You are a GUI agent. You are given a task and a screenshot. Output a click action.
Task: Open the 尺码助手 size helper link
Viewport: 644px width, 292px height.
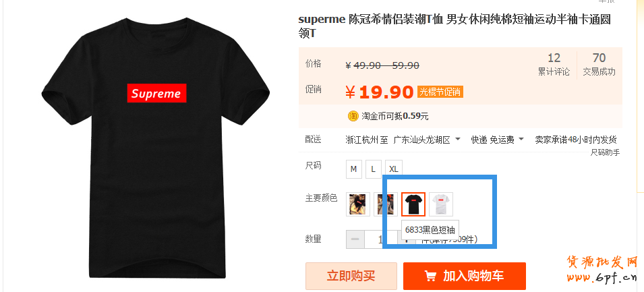click(x=605, y=153)
